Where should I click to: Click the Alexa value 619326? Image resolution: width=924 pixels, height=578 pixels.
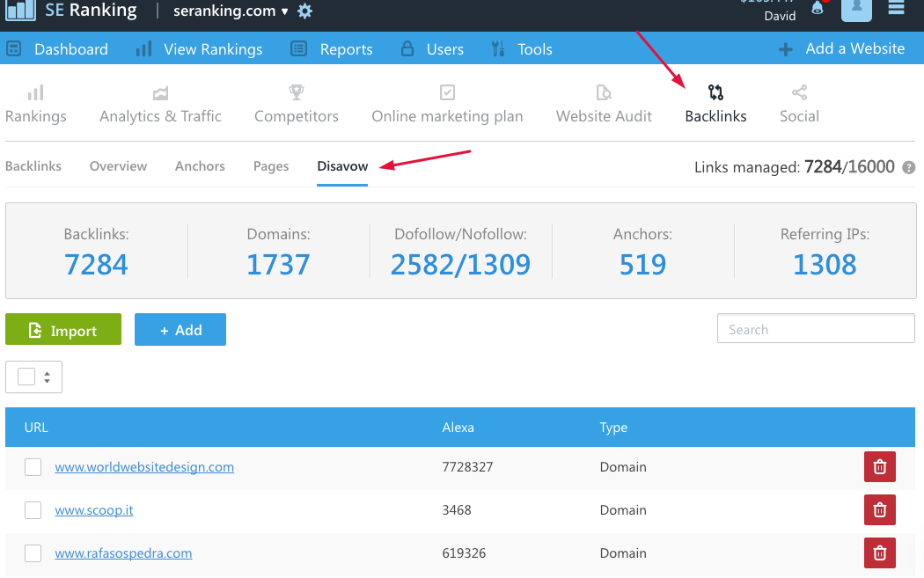coord(464,553)
